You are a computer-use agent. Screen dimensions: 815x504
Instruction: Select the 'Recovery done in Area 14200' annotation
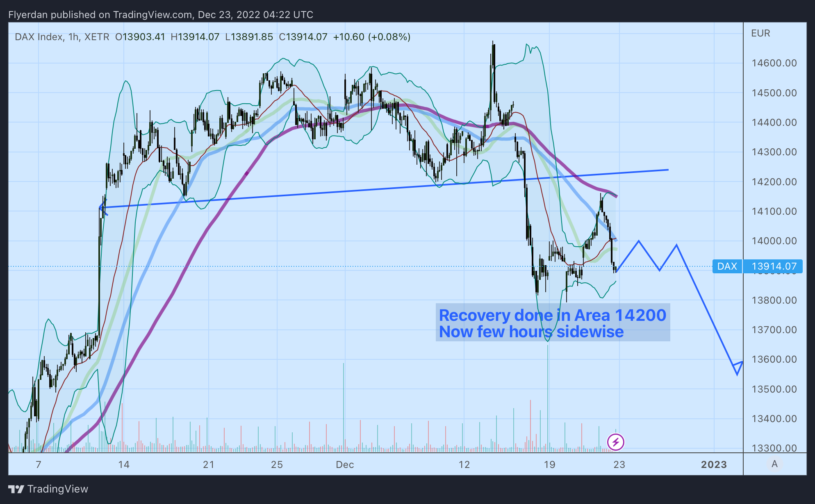point(552,315)
